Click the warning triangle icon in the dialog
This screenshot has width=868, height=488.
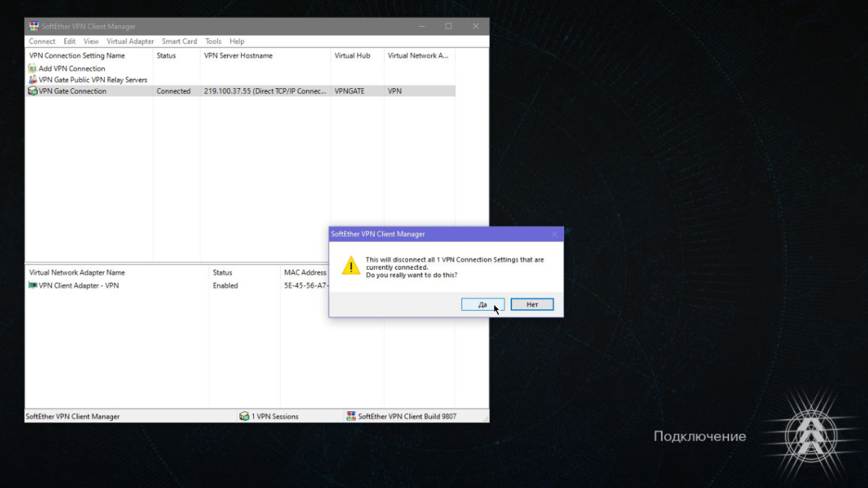pyautogui.click(x=351, y=265)
